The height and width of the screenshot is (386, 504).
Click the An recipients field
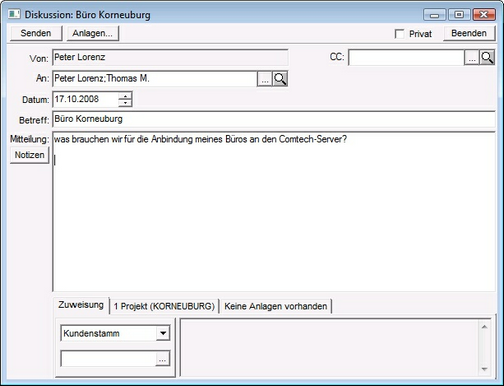pos(155,79)
